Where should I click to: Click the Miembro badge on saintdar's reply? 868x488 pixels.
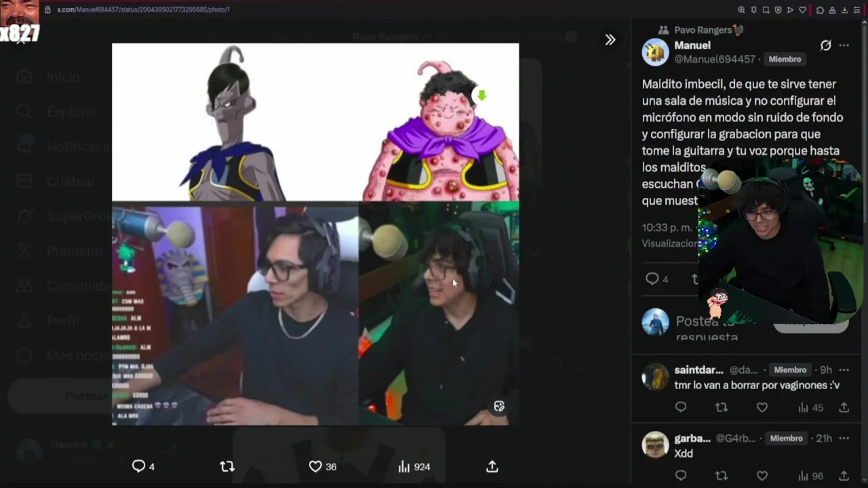790,370
